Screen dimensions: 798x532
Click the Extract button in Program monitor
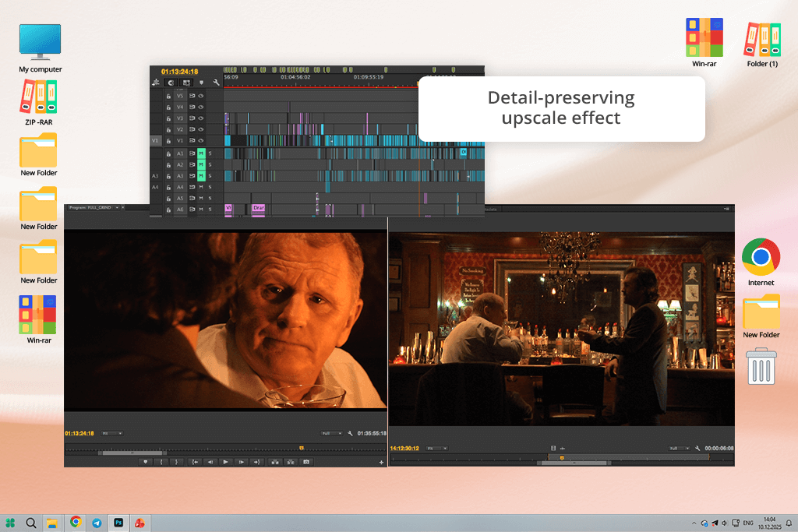coord(291,462)
